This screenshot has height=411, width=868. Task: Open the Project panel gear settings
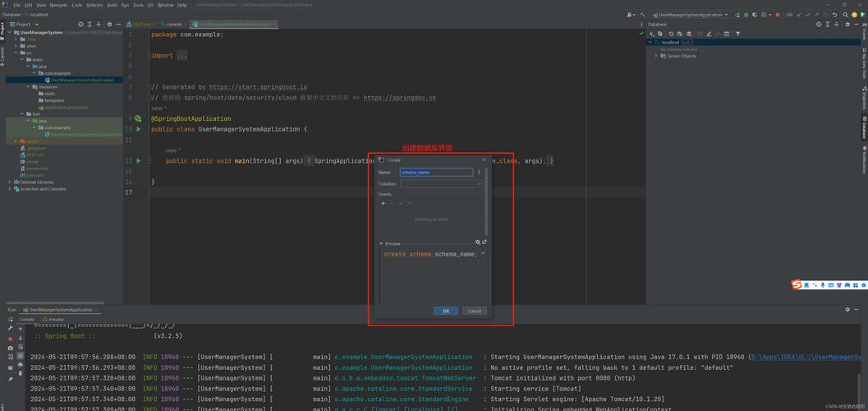click(109, 25)
